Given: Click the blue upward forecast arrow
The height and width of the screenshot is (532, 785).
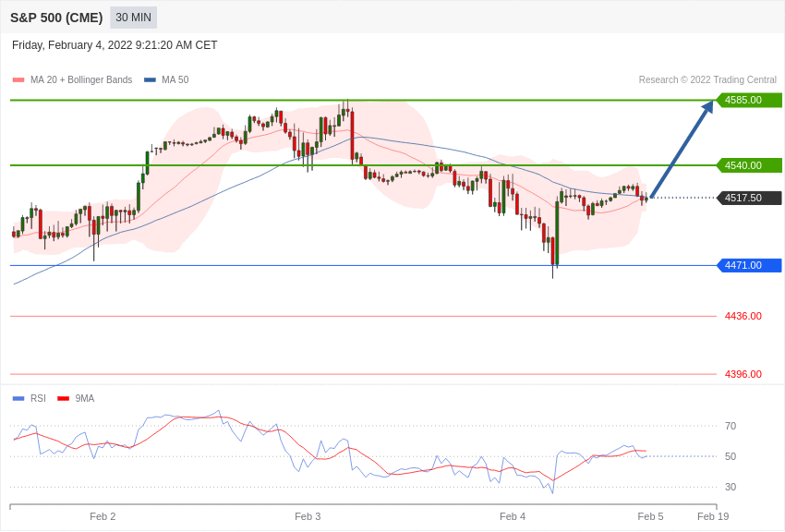Looking at the screenshot, I should point(682,149).
